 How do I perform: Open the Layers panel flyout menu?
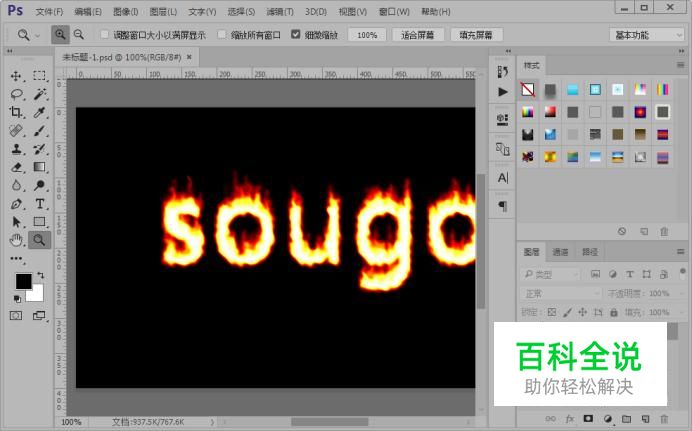[681, 251]
